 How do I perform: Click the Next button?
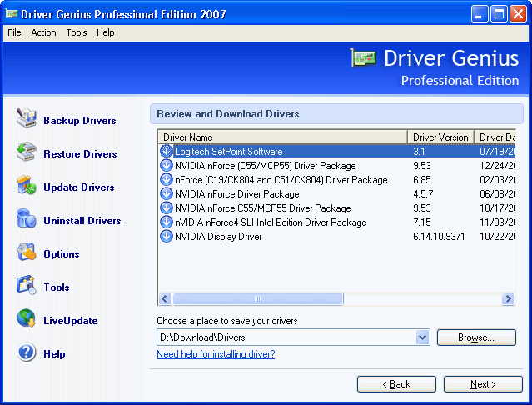[483, 384]
